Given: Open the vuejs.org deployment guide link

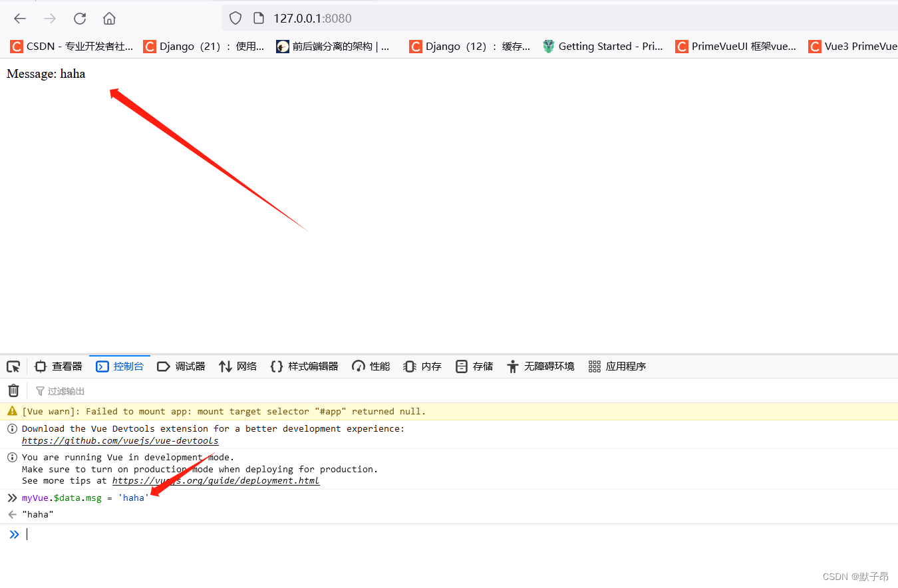Looking at the screenshot, I should click(216, 480).
